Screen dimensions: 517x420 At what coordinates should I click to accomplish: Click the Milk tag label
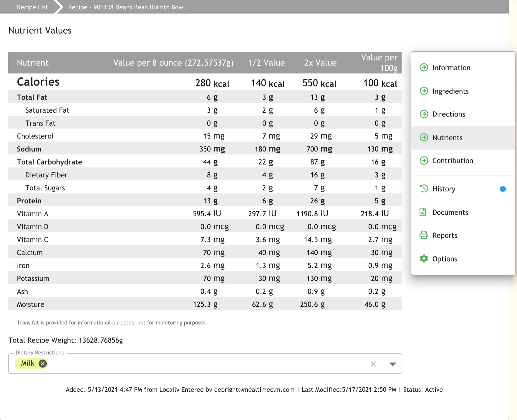click(x=28, y=364)
